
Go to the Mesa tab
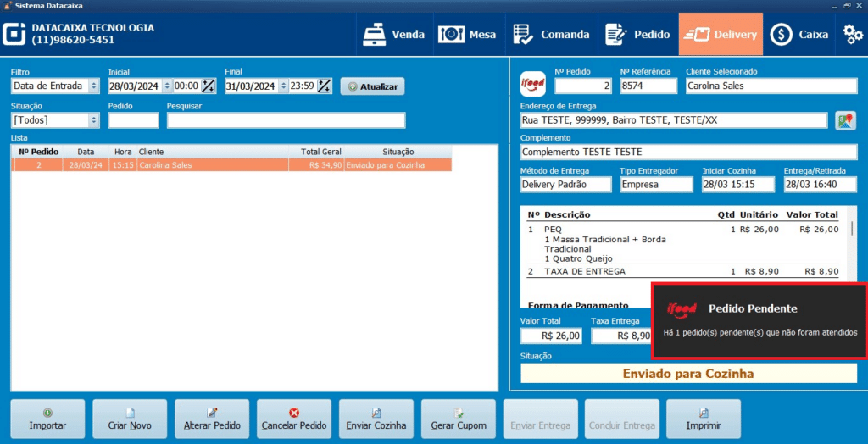coord(467,35)
